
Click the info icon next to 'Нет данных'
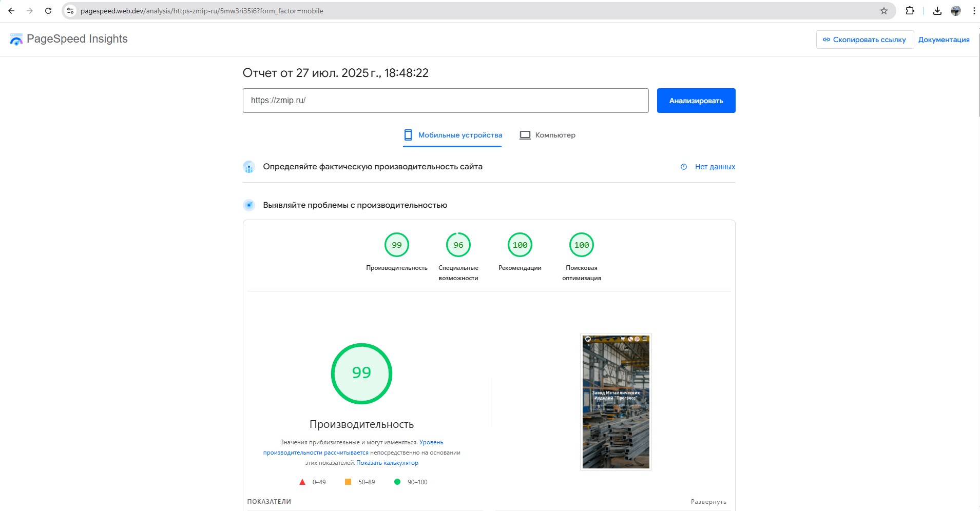683,167
